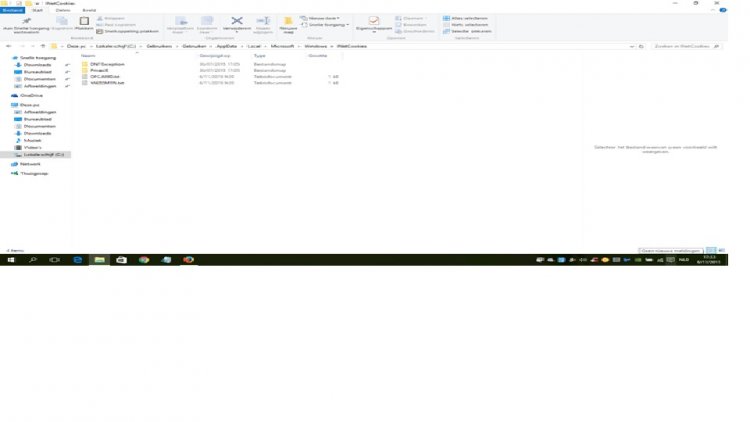Screen dimensions: 750x422
Task: Expand the Nieuw item dropdown in ribbon
Action: tap(320, 17)
